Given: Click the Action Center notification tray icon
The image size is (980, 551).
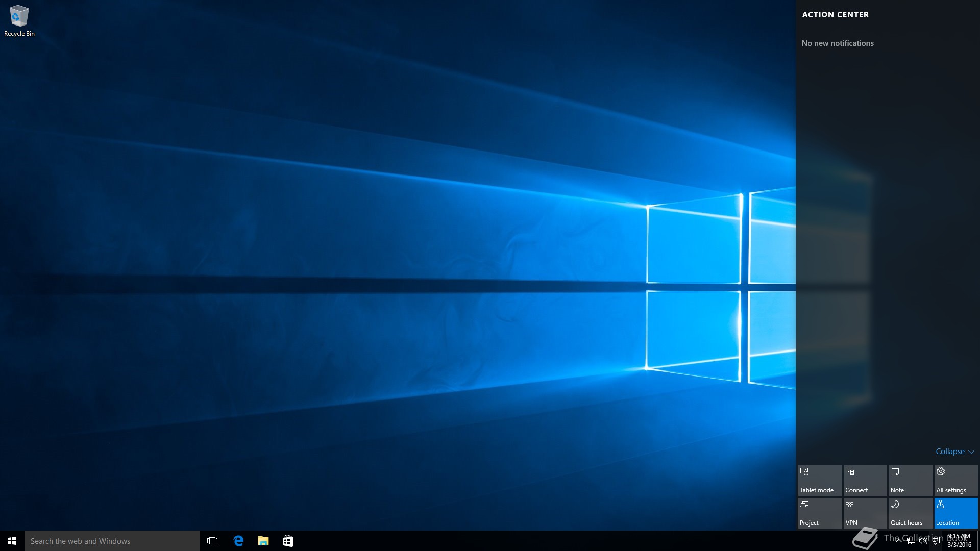Looking at the screenshot, I should [936, 541].
